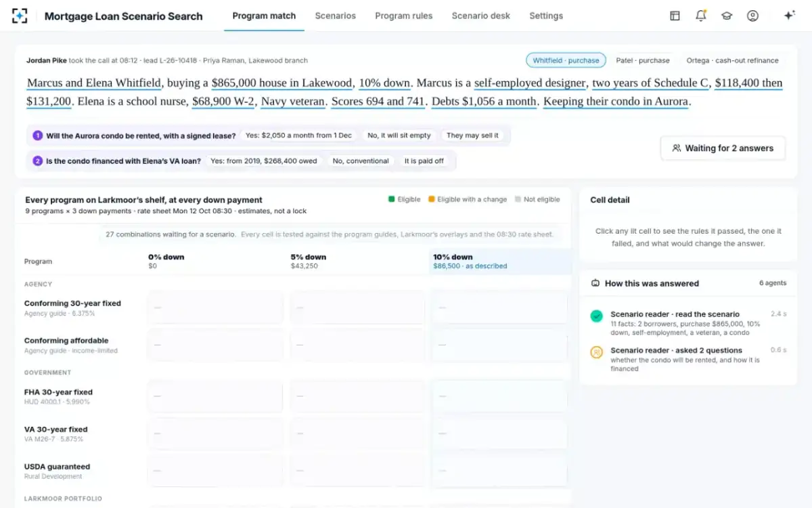The image size is (812, 508).
Task: Choose the 'They may sell it' answer
Action: (472, 135)
